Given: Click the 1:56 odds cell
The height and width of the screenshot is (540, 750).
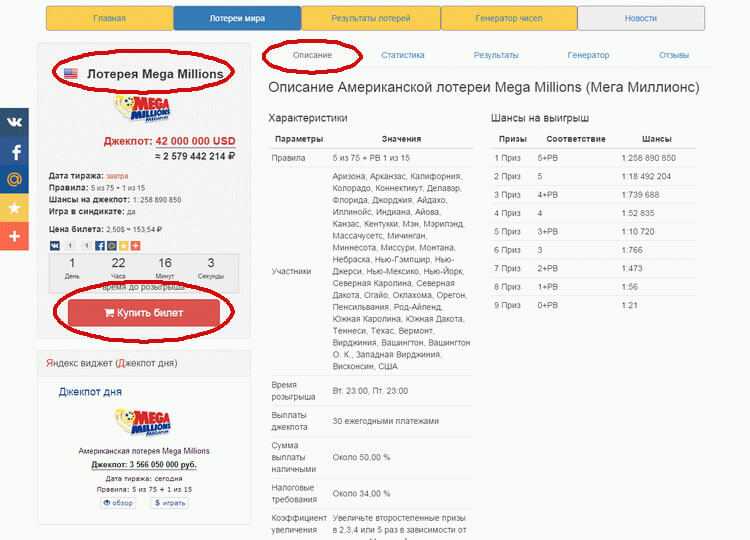Looking at the screenshot, I should [630, 287].
